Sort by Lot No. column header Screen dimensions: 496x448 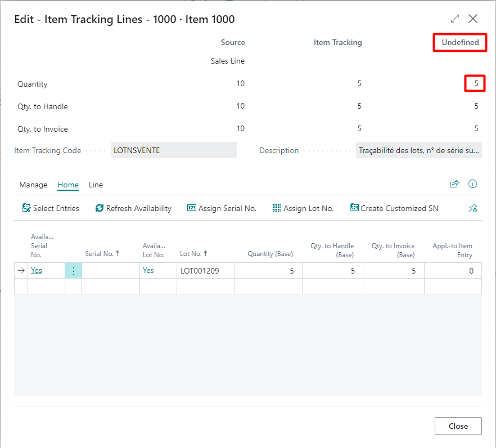click(x=194, y=254)
